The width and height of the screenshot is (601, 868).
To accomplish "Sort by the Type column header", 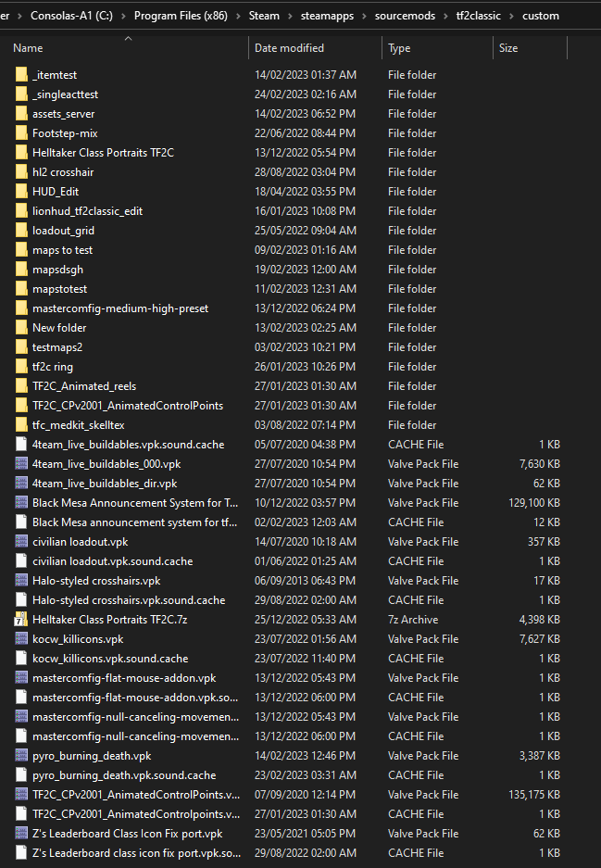I will point(399,48).
